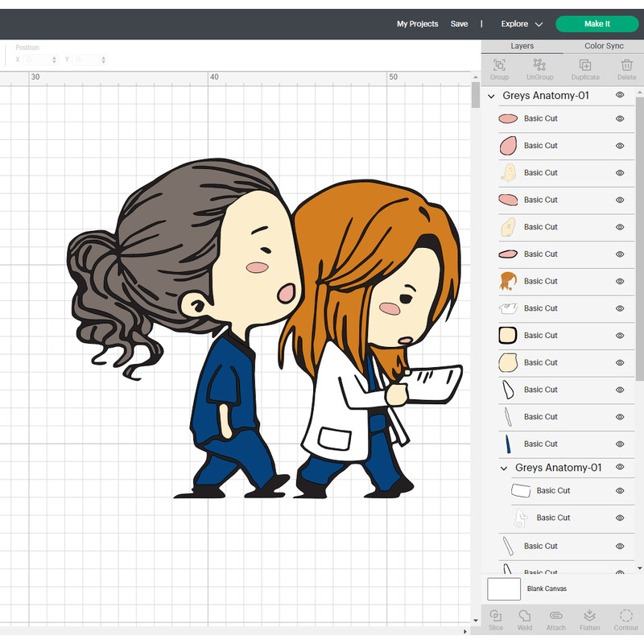Open My Projects

coord(417,23)
